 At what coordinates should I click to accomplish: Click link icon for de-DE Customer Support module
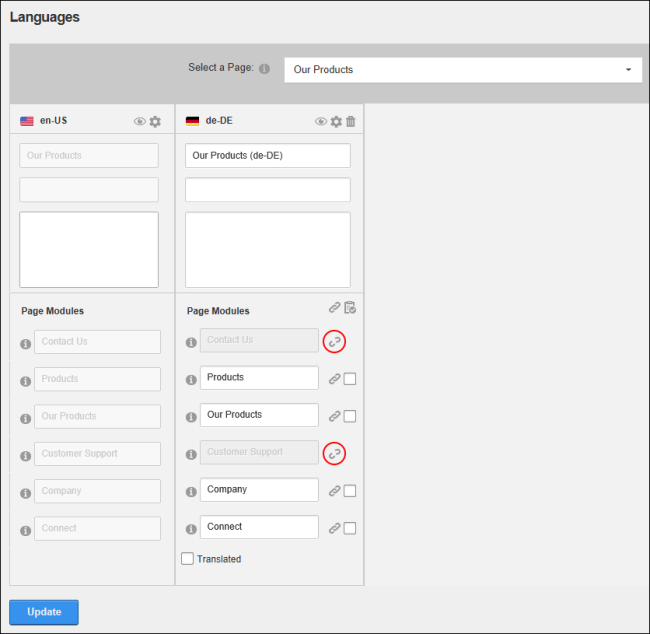tap(335, 454)
